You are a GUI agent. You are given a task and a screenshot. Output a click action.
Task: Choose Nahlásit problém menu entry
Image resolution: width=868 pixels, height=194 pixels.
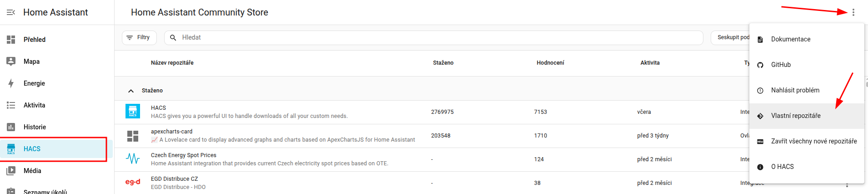tap(795, 90)
